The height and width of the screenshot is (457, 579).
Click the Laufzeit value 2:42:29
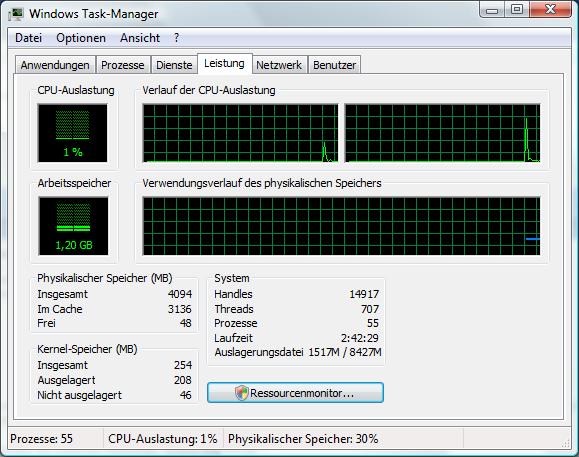(x=360, y=338)
